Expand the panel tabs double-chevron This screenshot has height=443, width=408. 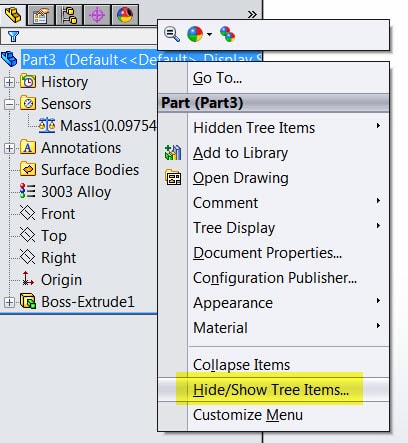point(252,14)
